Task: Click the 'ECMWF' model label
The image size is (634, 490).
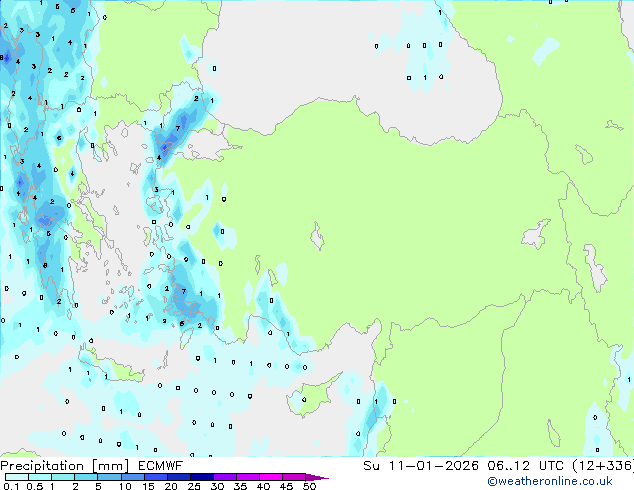Action: (x=161, y=466)
